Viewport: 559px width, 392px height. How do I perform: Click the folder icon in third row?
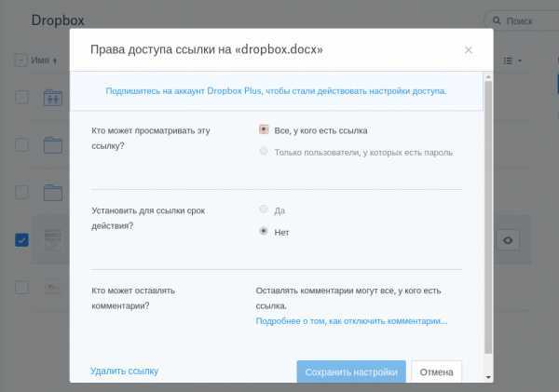(53, 193)
